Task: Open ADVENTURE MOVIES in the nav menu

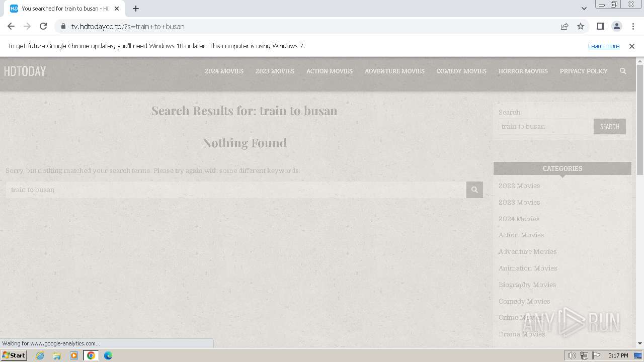Action: 394,71
